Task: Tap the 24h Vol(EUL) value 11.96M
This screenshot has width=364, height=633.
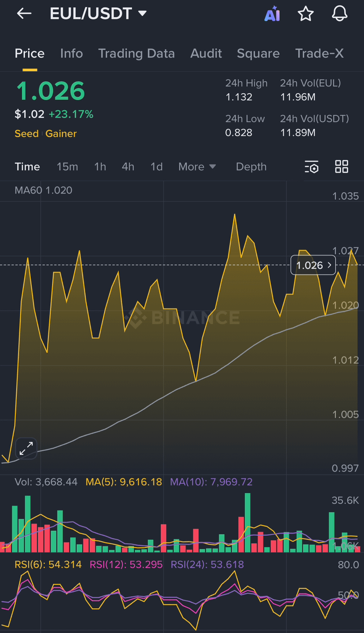Action: pos(298,97)
